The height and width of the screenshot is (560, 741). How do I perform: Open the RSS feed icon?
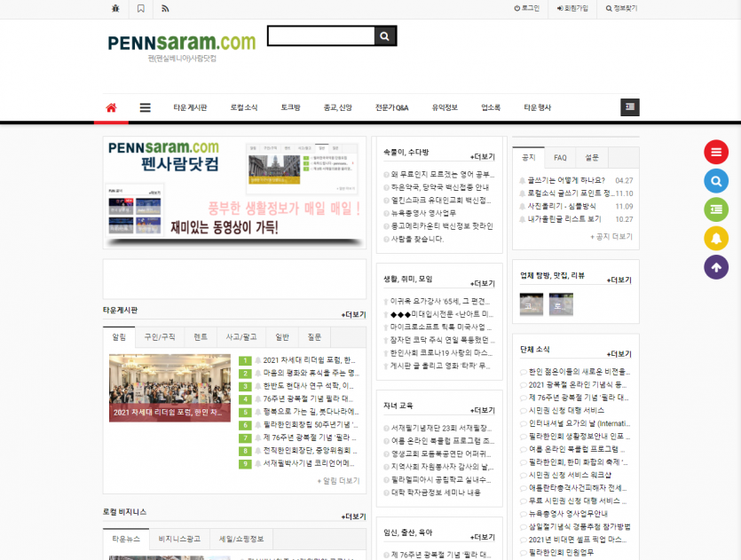[165, 8]
